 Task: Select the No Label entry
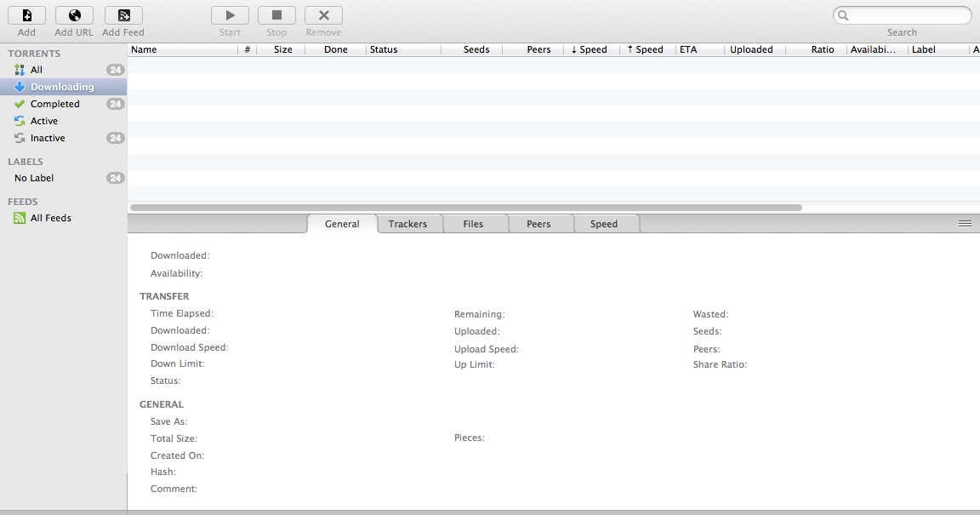63,178
